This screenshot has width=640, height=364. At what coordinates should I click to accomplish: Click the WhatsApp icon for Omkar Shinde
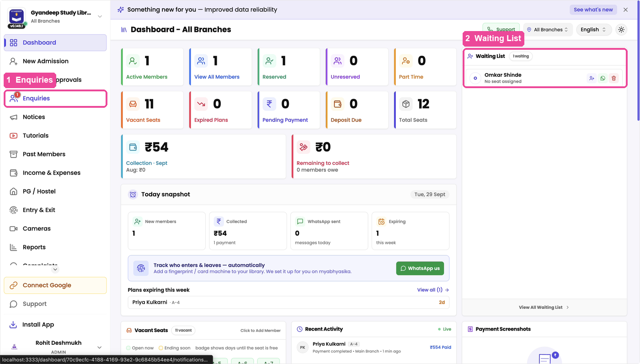(x=603, y=78)
